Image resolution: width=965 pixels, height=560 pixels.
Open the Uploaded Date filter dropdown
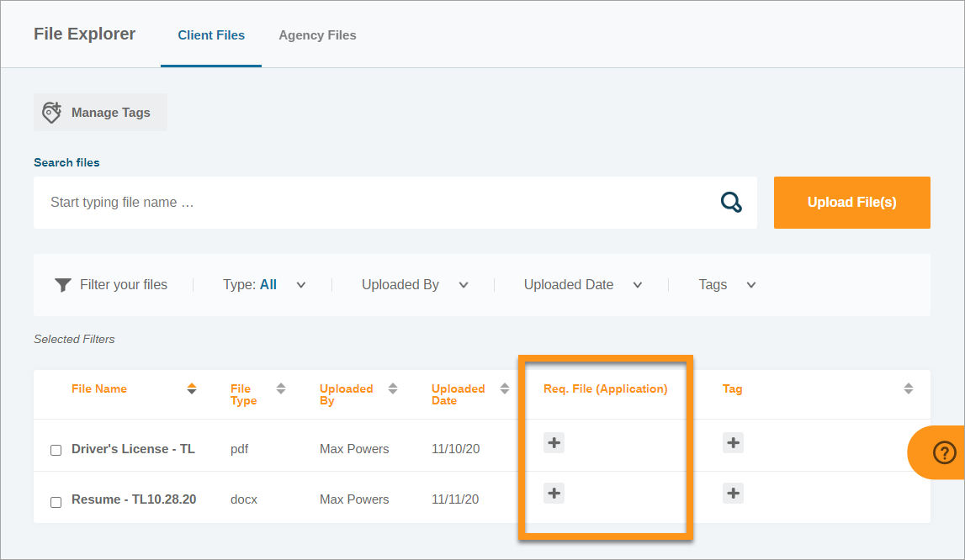(583, 285)
